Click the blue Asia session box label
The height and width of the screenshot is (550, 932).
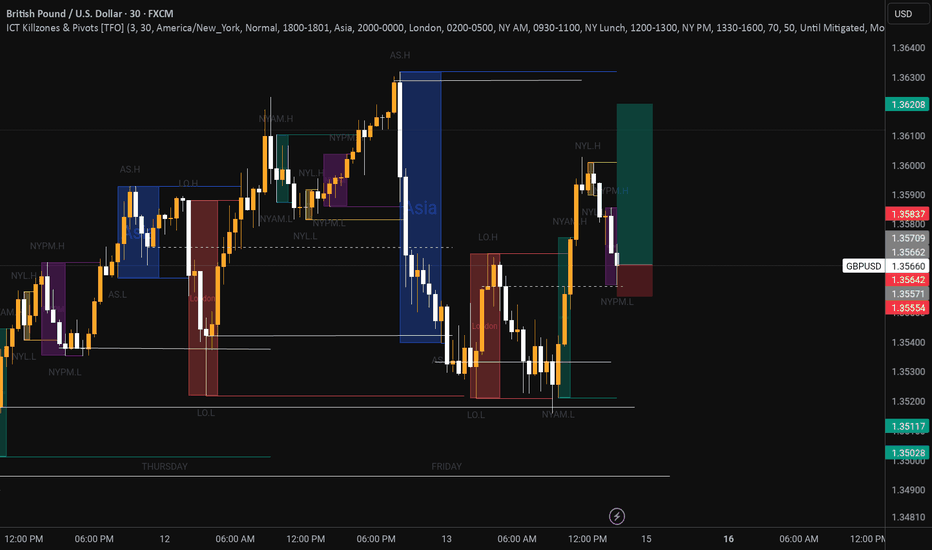(421, 208)
